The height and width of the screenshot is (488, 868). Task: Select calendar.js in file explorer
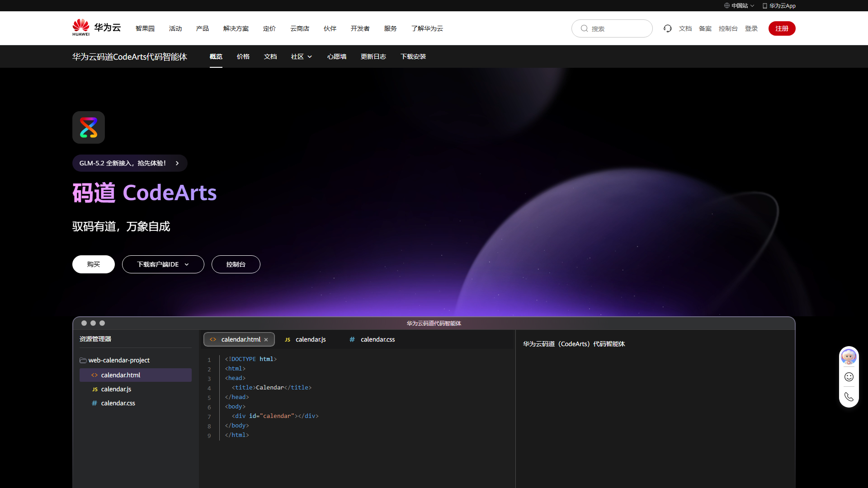point(136,389)
